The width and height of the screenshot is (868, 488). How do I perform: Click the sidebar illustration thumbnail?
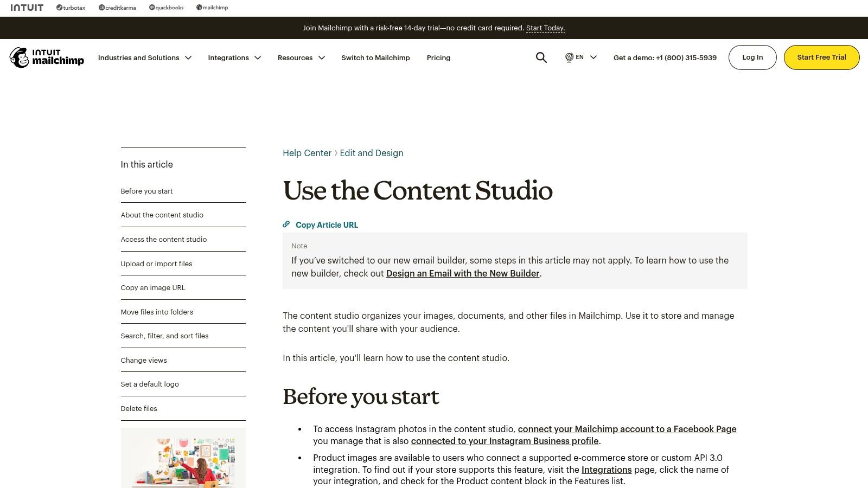click(x=183, y=458)
